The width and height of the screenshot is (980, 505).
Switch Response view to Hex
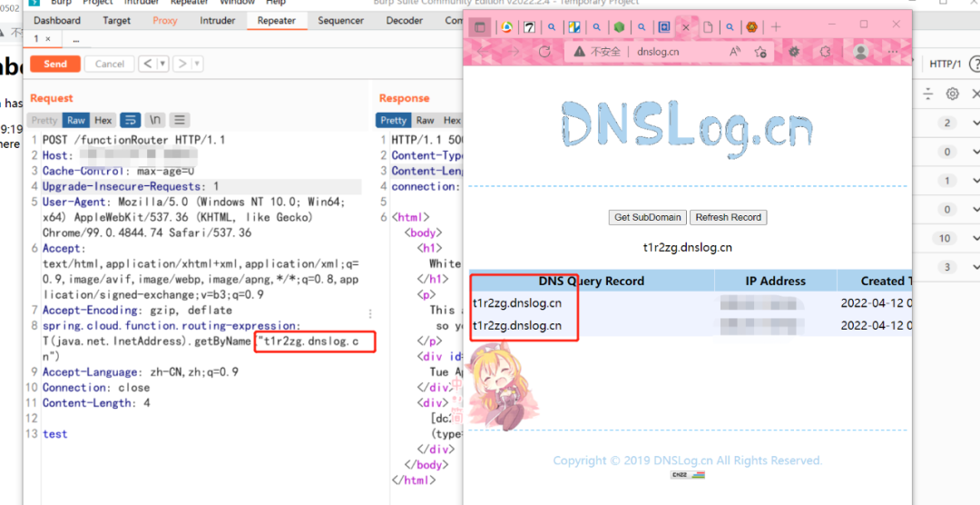pos(452,120)
